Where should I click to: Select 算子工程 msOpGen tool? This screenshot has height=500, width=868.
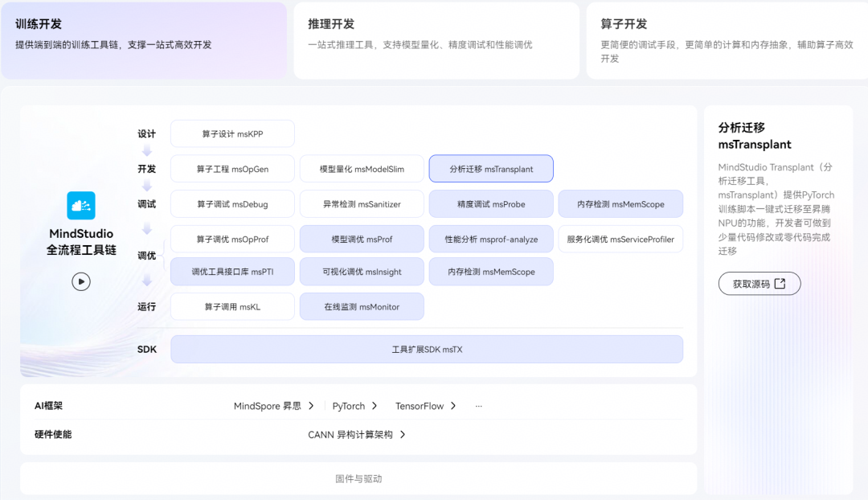[x=232, y=169]
